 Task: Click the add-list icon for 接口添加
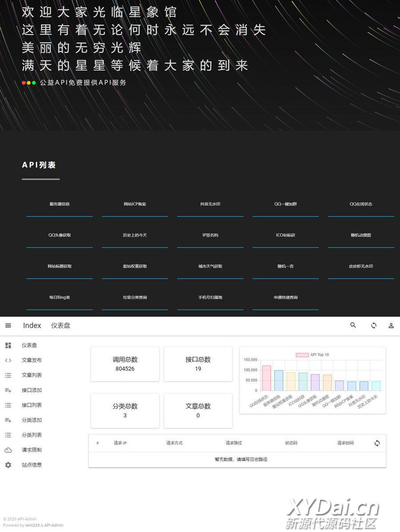pos(8,390)
